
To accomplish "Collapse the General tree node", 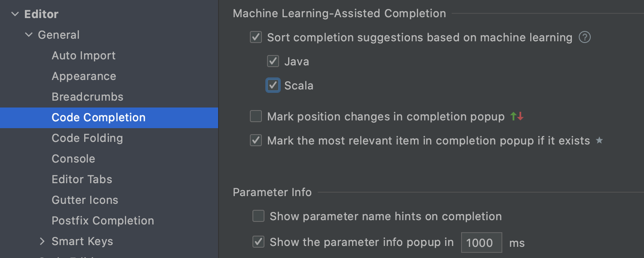I will tap(29, 35).
